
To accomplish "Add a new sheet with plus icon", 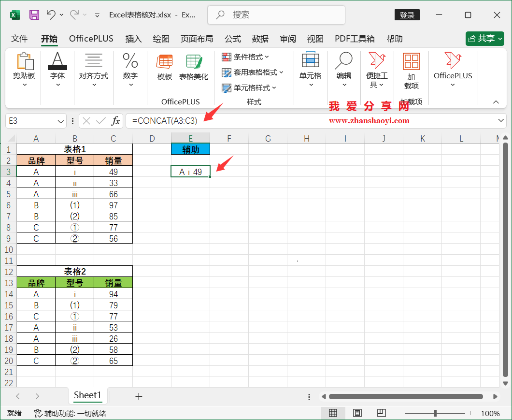I will [139, 396].
